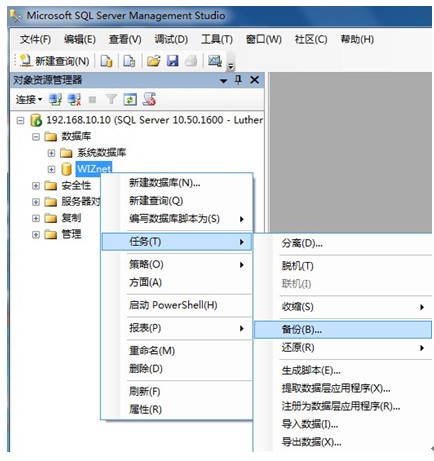This screenshot has height=461, width=434.
Task: Click the 系统数据库 folder icon
Action: click(66, 153)
